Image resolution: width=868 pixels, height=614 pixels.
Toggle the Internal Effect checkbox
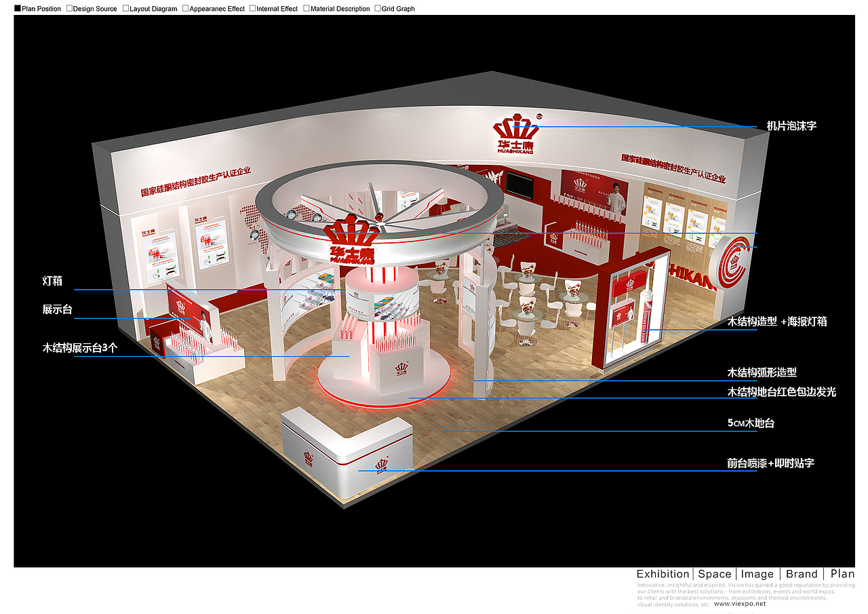[253, 9]
